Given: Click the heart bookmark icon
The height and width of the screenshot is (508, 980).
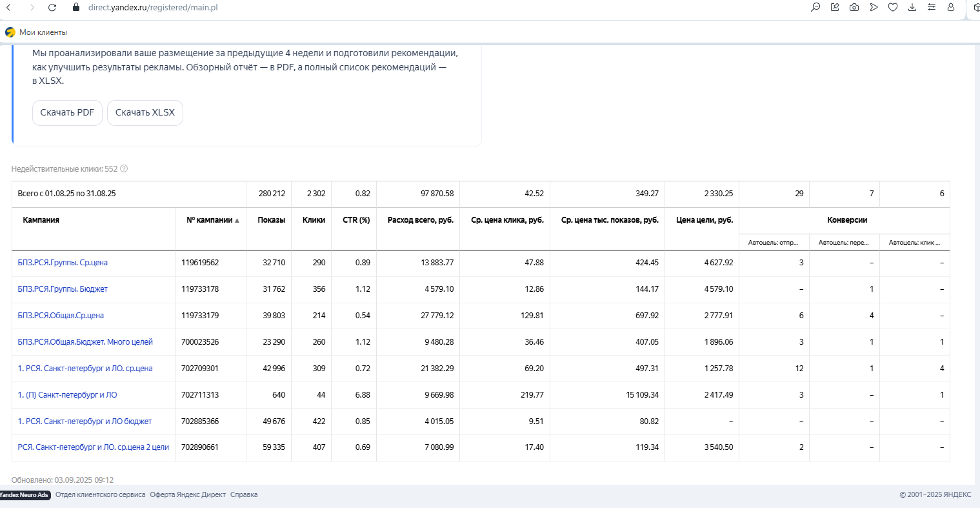Looking at the screenshot, I should 893,8.
